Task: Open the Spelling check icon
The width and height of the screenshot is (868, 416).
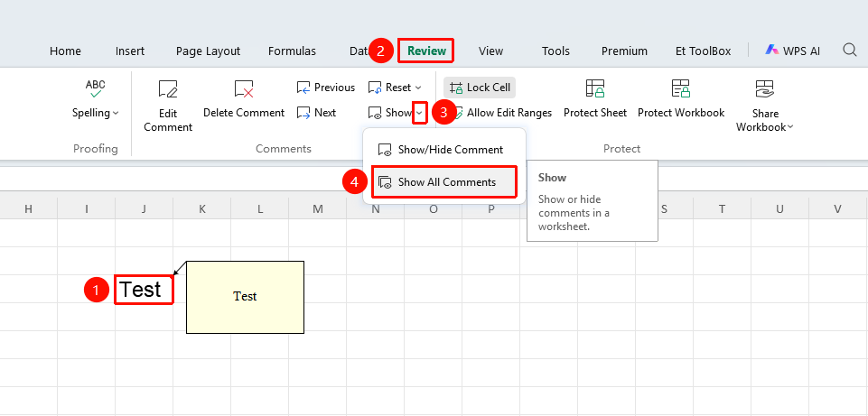Action: tap(95, 88)
